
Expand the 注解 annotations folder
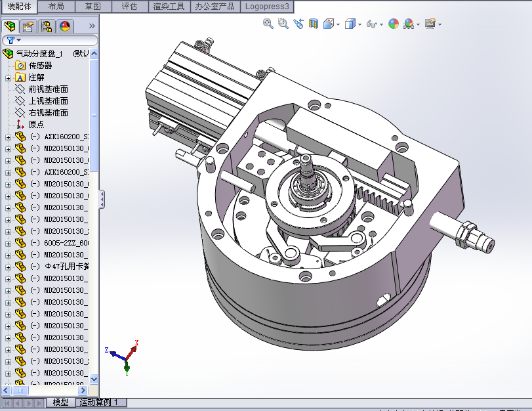point(8,77)
